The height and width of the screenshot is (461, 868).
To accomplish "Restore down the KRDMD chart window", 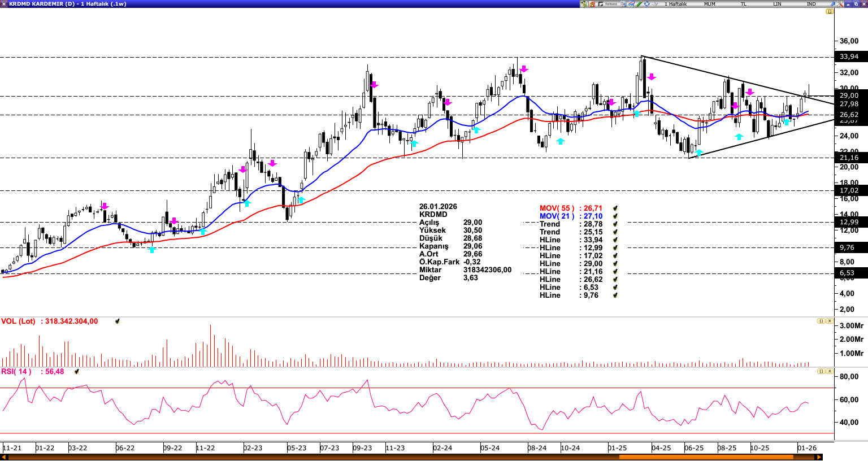I will click(x=855, y=4).
